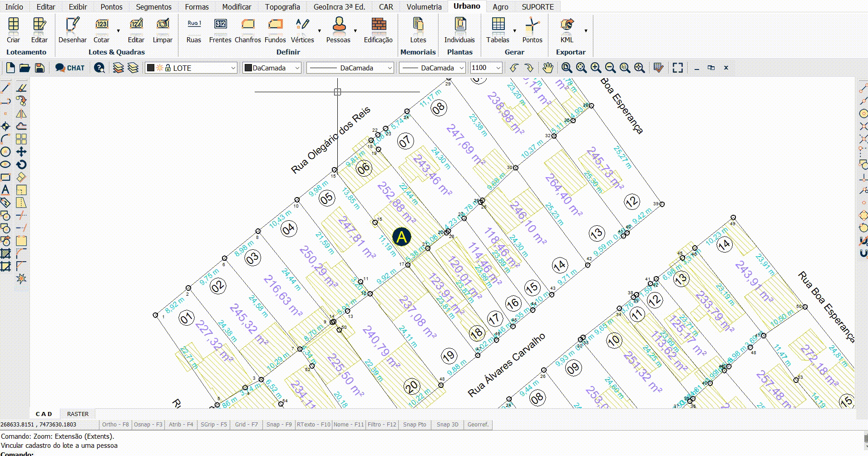Open the GeoIncra 3ª Ed. tab

tap(339, 7)
